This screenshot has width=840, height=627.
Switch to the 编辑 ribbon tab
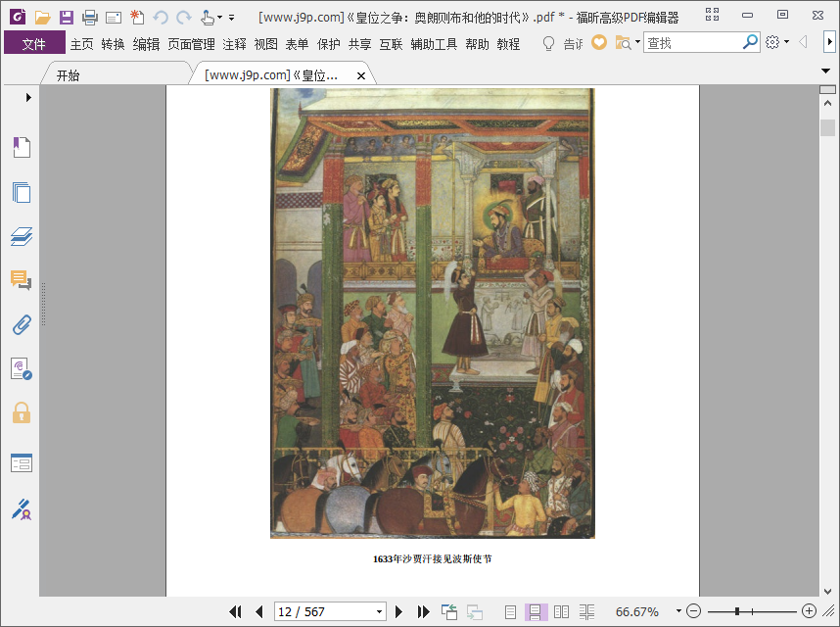pyautogui.click(x=146, y=44)
